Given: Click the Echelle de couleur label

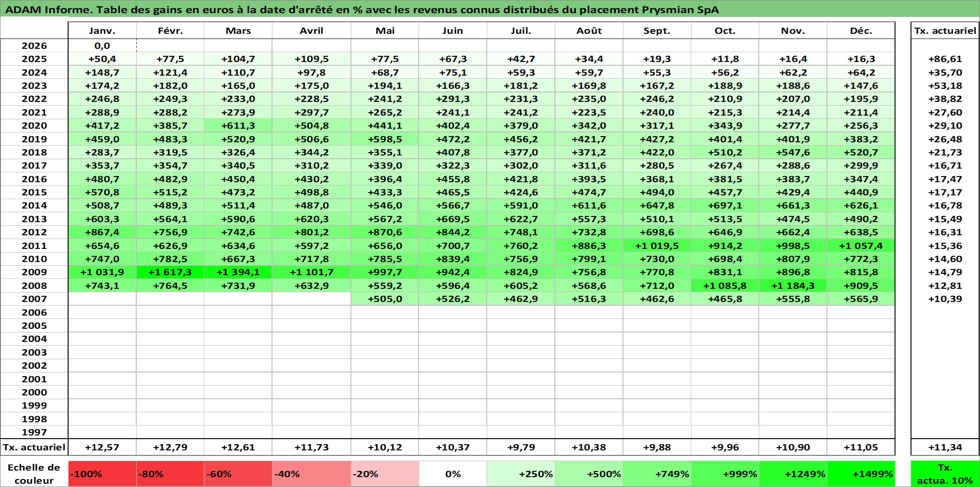Looking at the screenshot, I should coord(34,474).
